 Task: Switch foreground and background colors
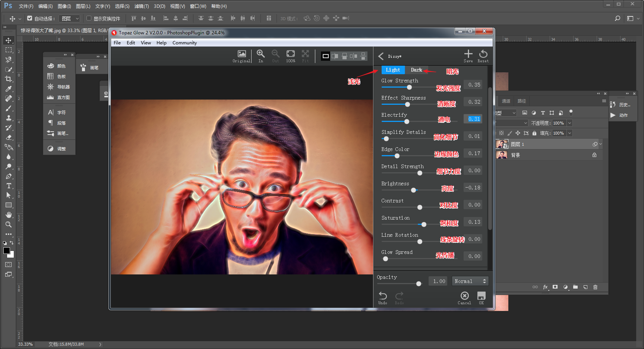point(12,243)
